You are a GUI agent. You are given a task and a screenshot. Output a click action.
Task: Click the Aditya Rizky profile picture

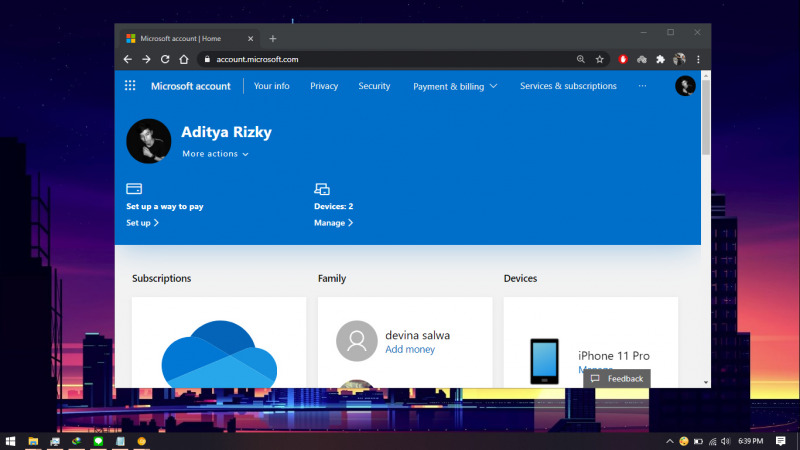click(x=148, y=141)
